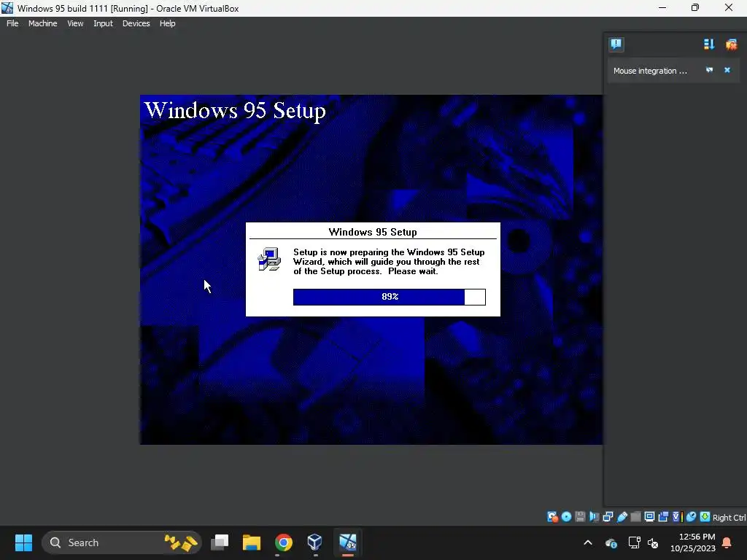The image size is (747, 560).
Task: Click the taskbar Search box
Action: [x=122, y=542]
